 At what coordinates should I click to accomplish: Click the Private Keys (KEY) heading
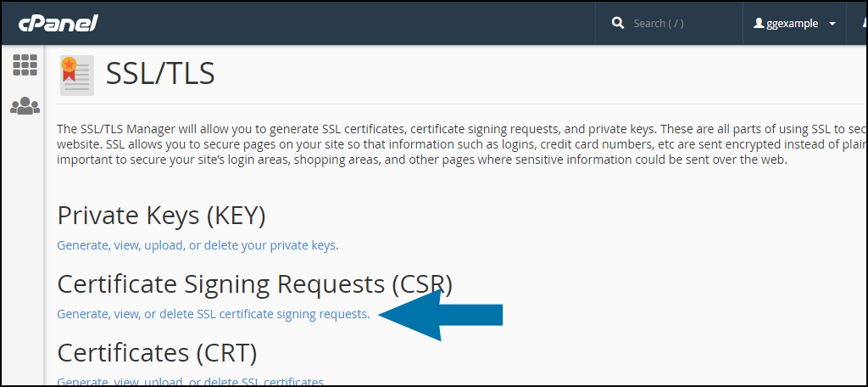[161, 216]
